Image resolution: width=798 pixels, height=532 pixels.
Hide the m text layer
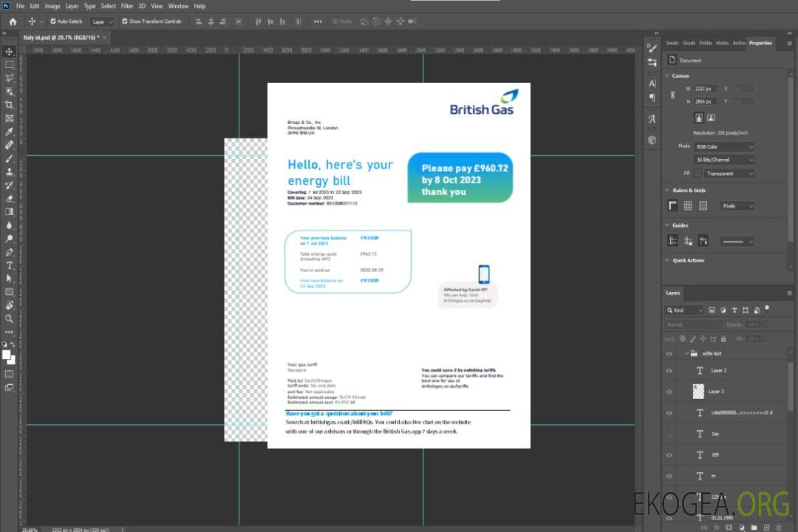669,476
